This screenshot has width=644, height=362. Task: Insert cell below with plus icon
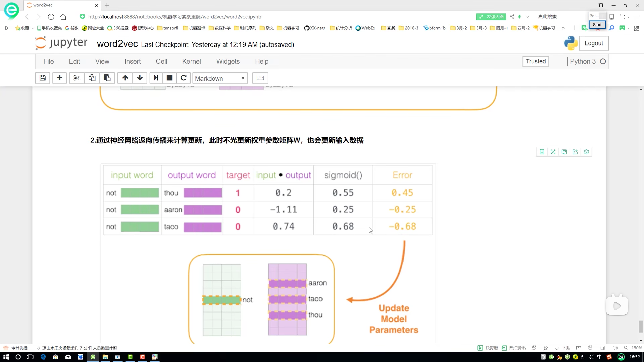(x=59, y=78)
